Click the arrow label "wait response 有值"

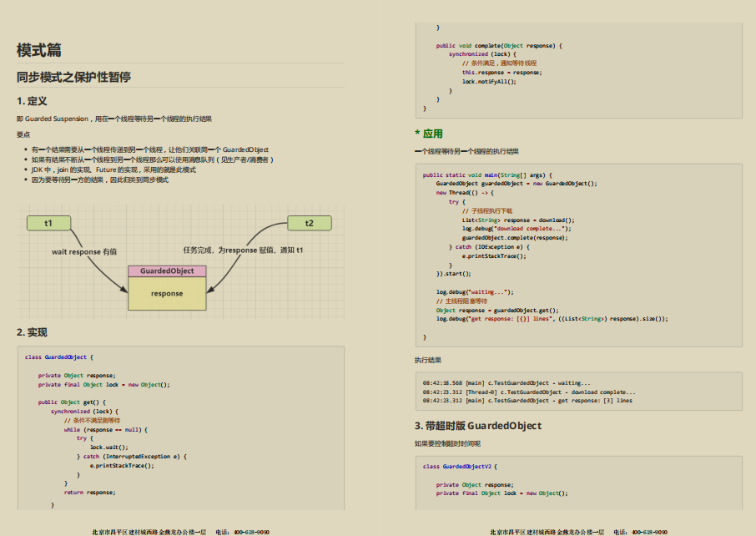pyautogui.click(x=84, y=251)
